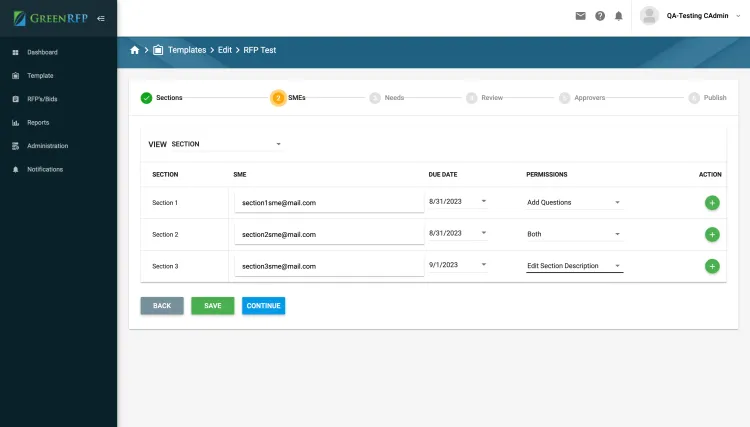The height and width of the screenshot is (427, 750).
Task: Expand the QA-Testing CAdmin account menu arrow
Action: click(738, 16)
